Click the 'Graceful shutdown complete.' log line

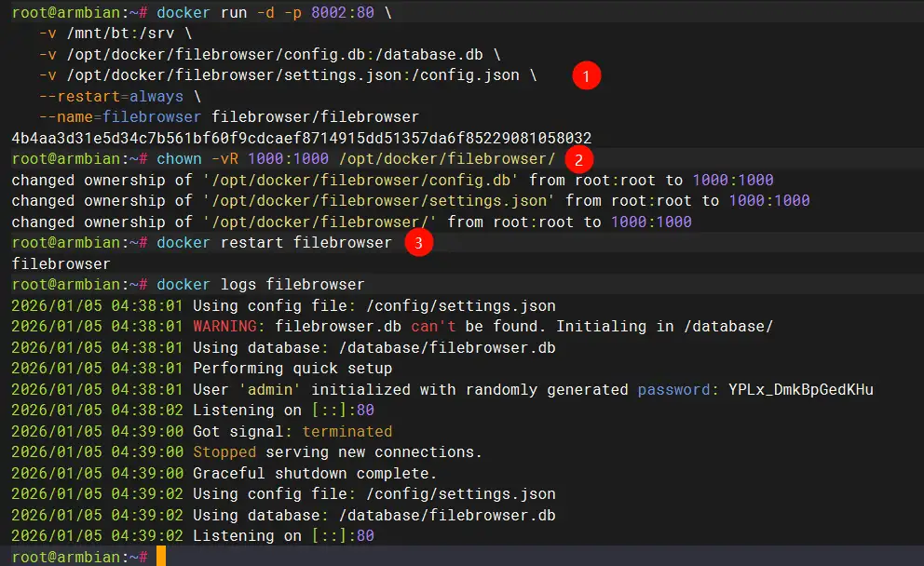click(314, 473)
